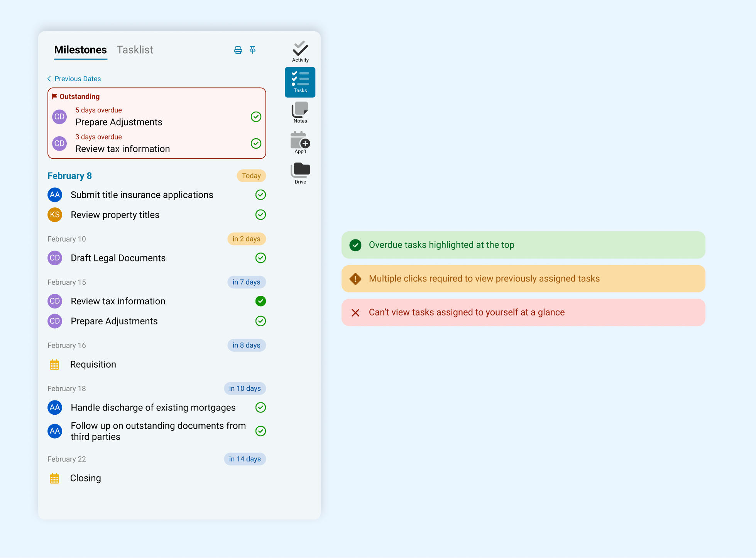
Task: Click the KS avatar on Review property titles
Action: click(x=55, y=215)
